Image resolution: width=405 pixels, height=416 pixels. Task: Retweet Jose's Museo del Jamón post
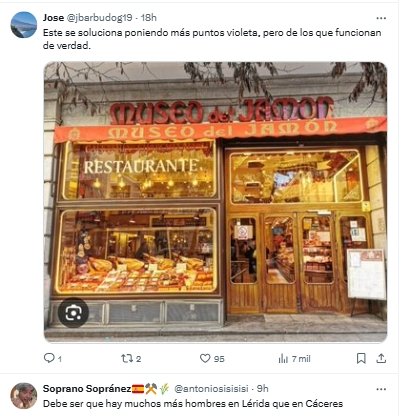tap(127, 358)
